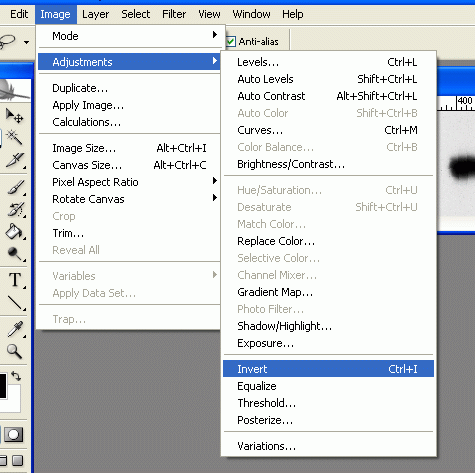Image resolution: width=475 pixels, height=473 pixels.
Task: Open the Lasso tool preset dropdown arrow
Action: (26, 42)
